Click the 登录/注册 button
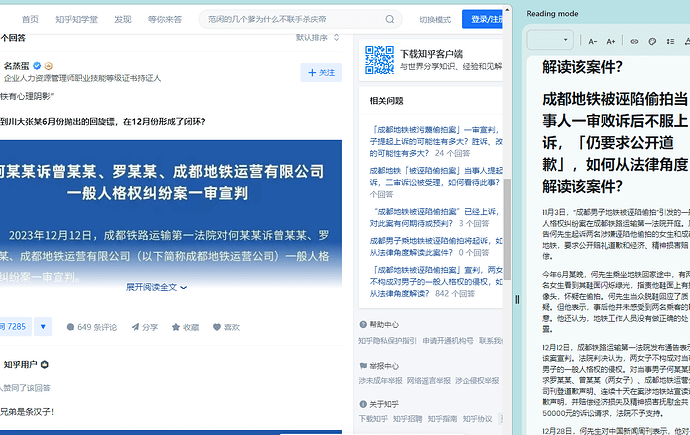 tap(484, 19)
